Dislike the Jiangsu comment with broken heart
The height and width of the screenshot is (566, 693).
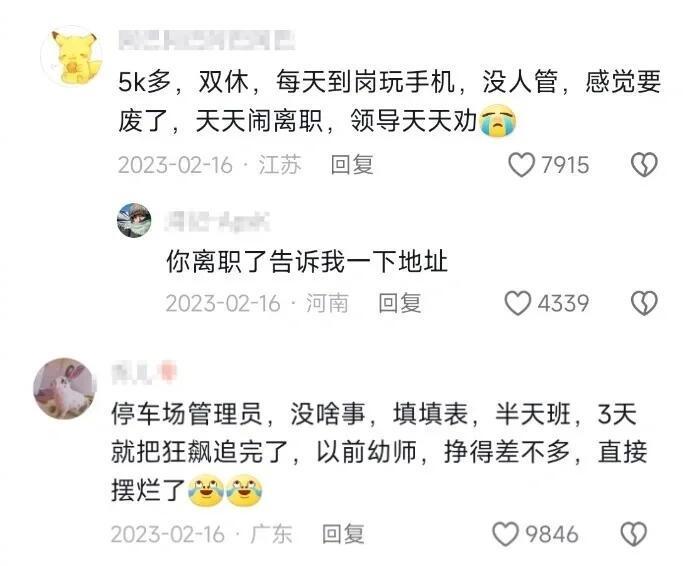tap(644, 165)
